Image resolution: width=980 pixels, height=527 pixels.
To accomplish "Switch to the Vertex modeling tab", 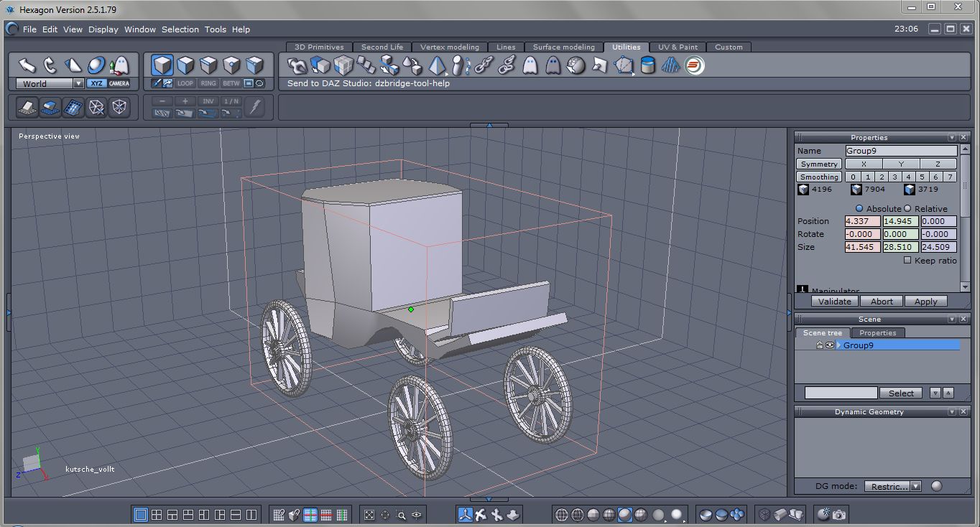I will point(449,47).
